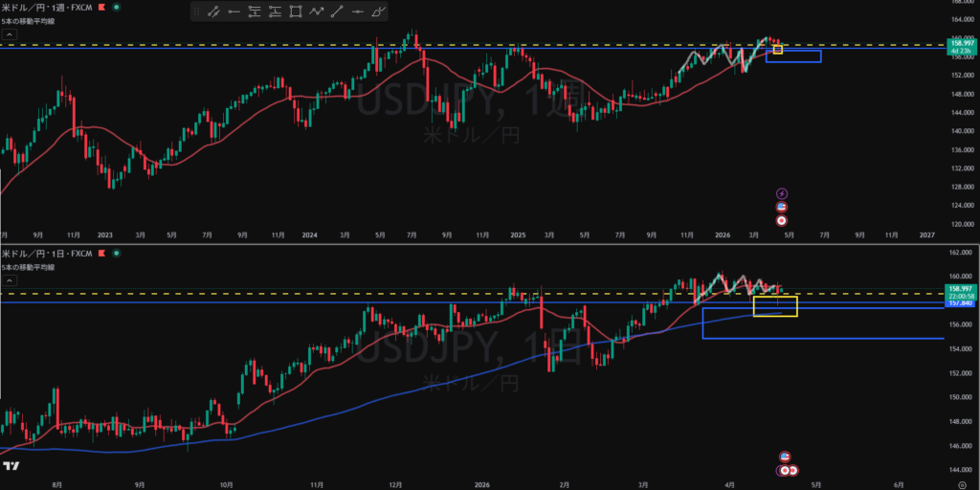Viewport: 980px width, 490px height.
Task: Click the drag handle of the drawing toolbar
Action: [195, 12]
